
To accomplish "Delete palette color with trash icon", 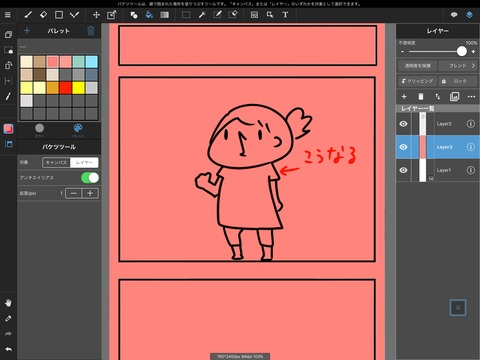I will [x=91, y=31].
